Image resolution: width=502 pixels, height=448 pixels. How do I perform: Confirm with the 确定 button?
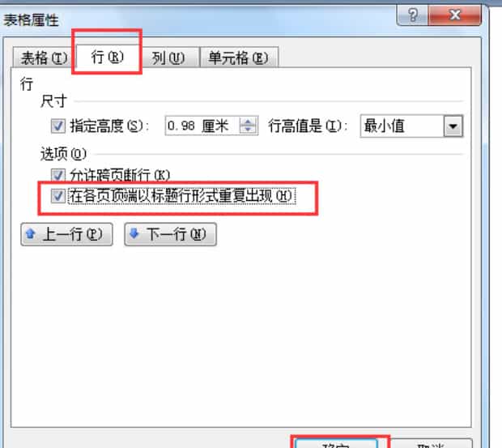(x=336, y=443)
